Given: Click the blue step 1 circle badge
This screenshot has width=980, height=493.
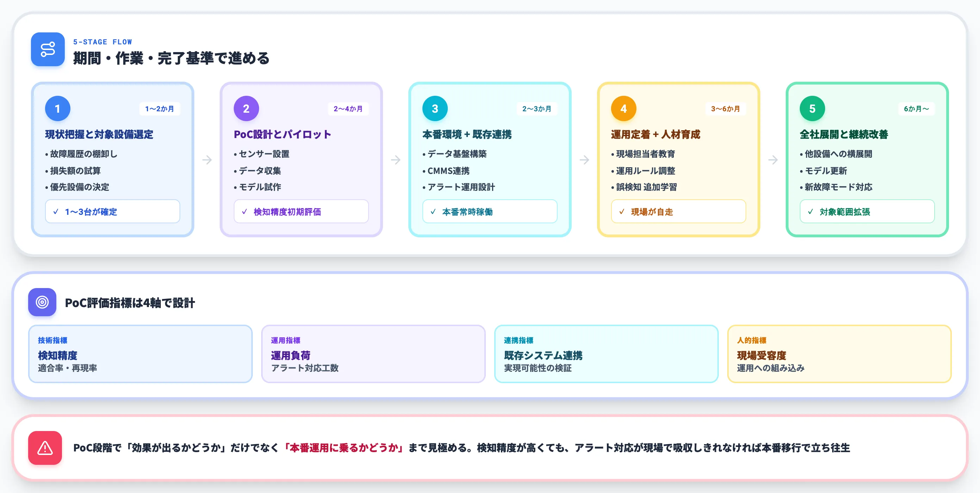Looking at the screenshot, I should tap(57, 108).
